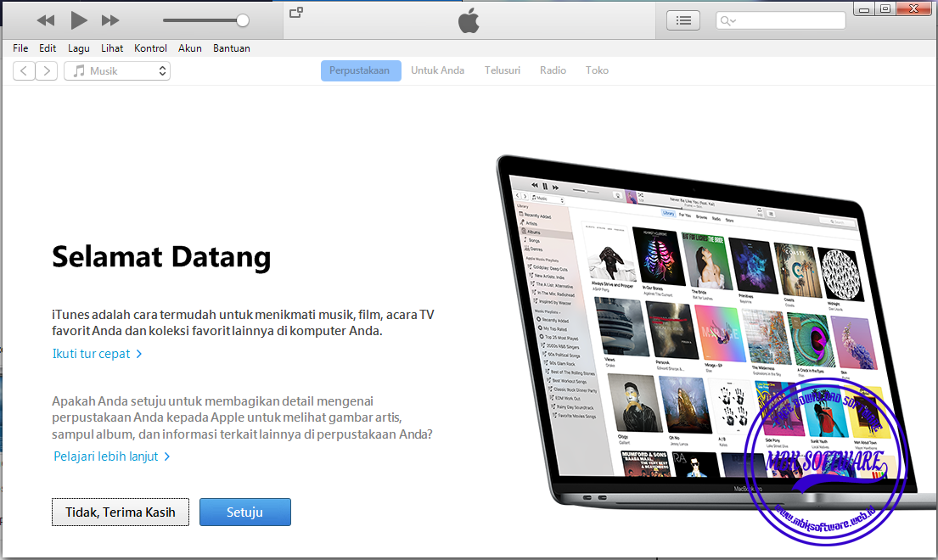Minimize the iTunes window
This screenshot has height=560, width=938.
tap(864, 9)
